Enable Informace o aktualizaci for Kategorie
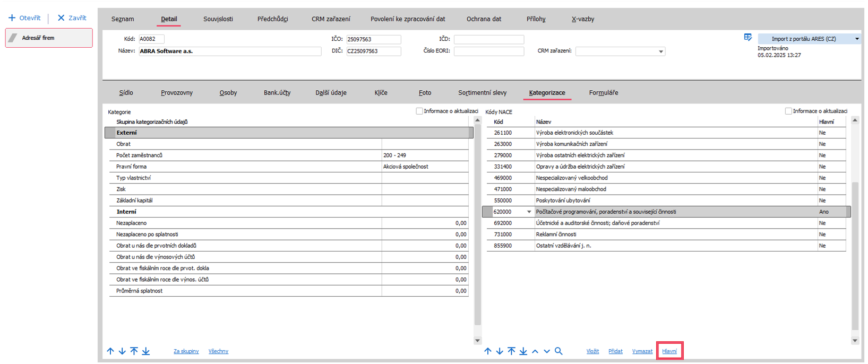Screen dimensions: 868x364 [419, 111]
